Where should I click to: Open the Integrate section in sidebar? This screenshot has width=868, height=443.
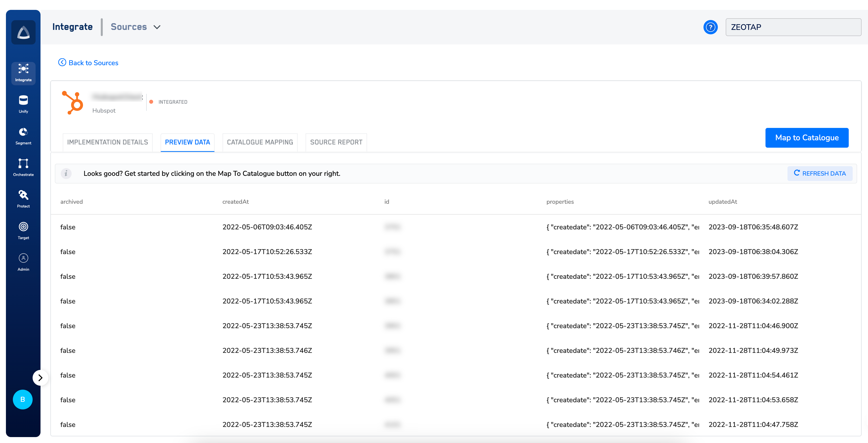(23, 73)
